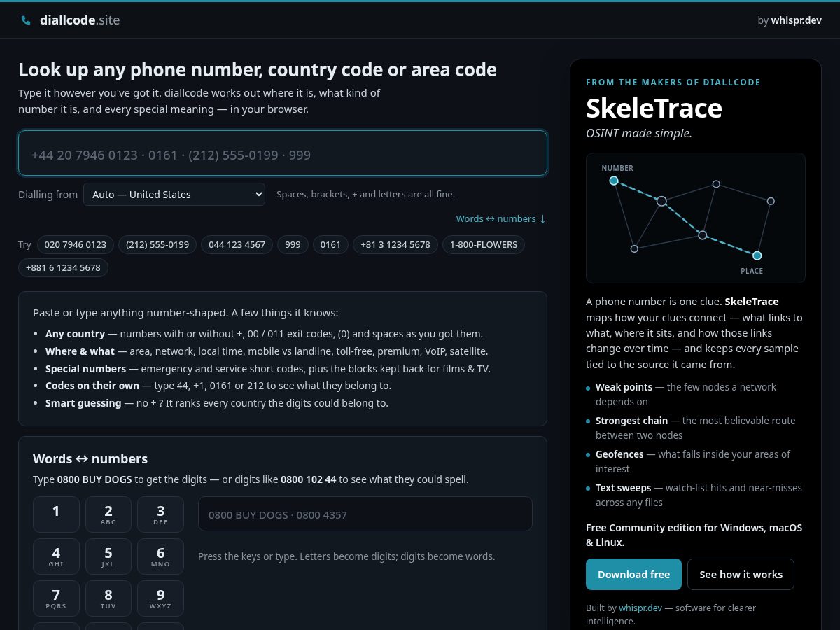Screen dimensions: 840x630
Task: Click the SkeleTrace heading
Action: click(x=654, y=108)
